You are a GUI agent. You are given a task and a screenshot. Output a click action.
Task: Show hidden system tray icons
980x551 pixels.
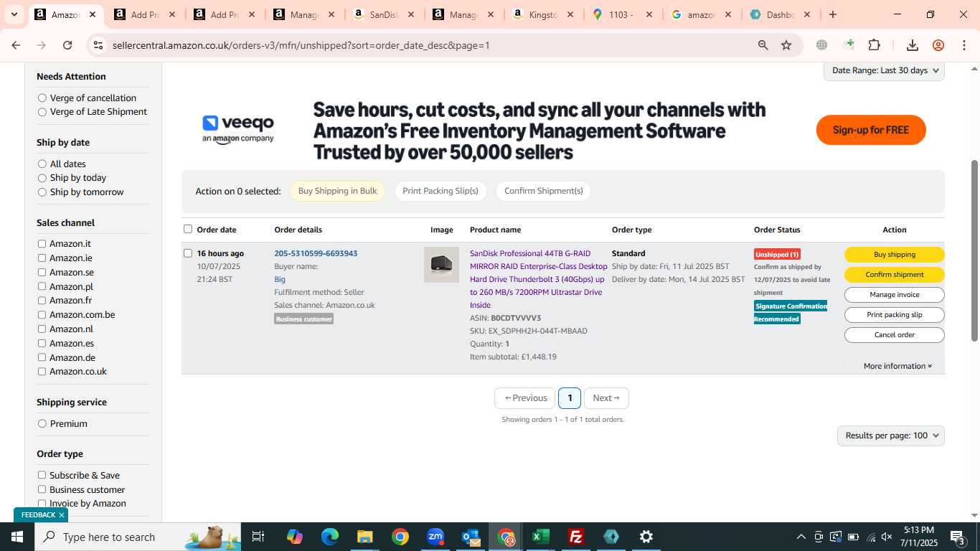801,537
